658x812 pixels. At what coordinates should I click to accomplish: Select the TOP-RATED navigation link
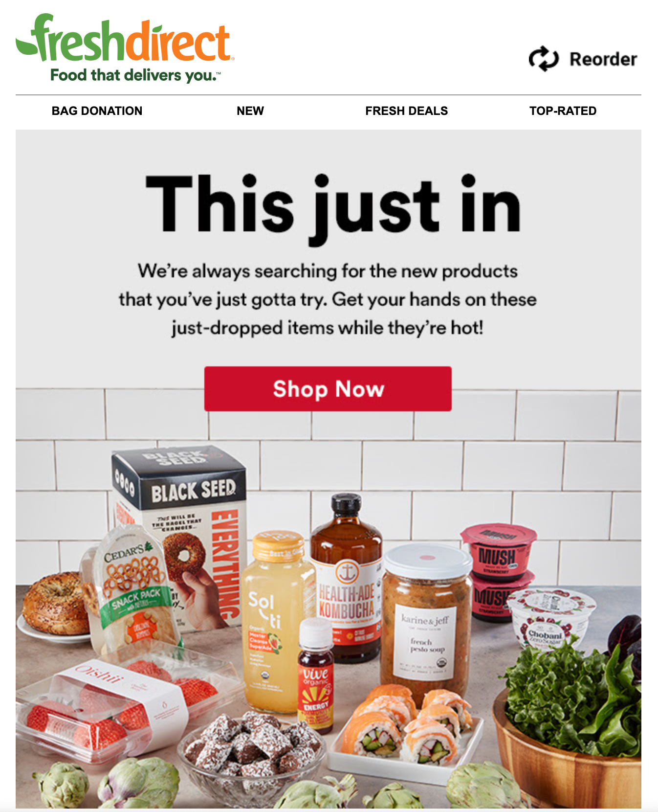pos(563,111)
